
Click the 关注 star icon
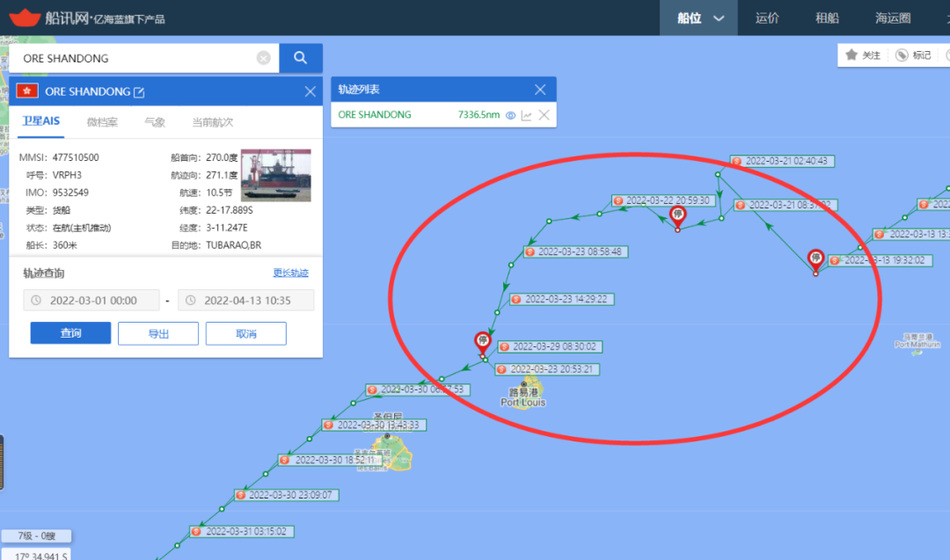(851, 55)
